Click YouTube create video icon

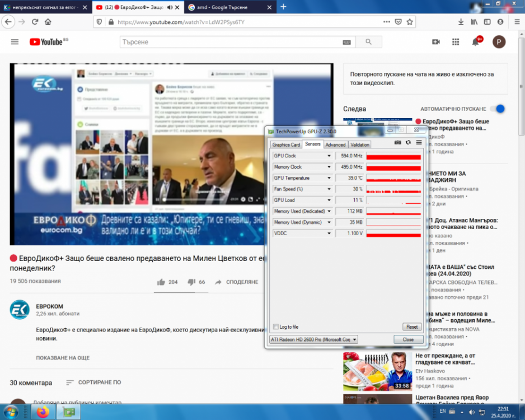pyautogui.click(x=436, y=42)
